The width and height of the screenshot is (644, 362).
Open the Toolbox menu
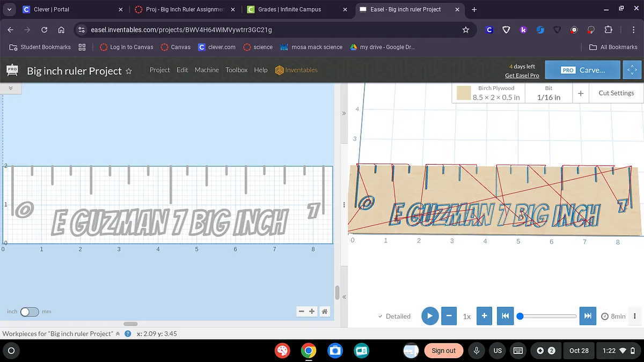click(236, 70)
